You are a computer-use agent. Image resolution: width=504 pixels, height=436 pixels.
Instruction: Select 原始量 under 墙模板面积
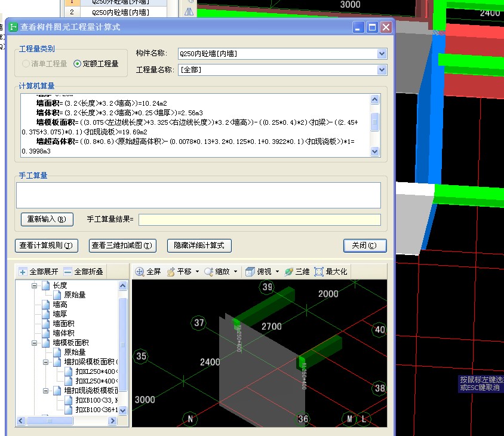click(75, 352)
